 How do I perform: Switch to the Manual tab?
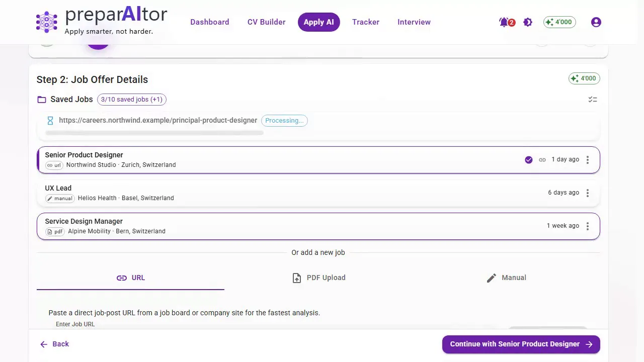point(506,278)
